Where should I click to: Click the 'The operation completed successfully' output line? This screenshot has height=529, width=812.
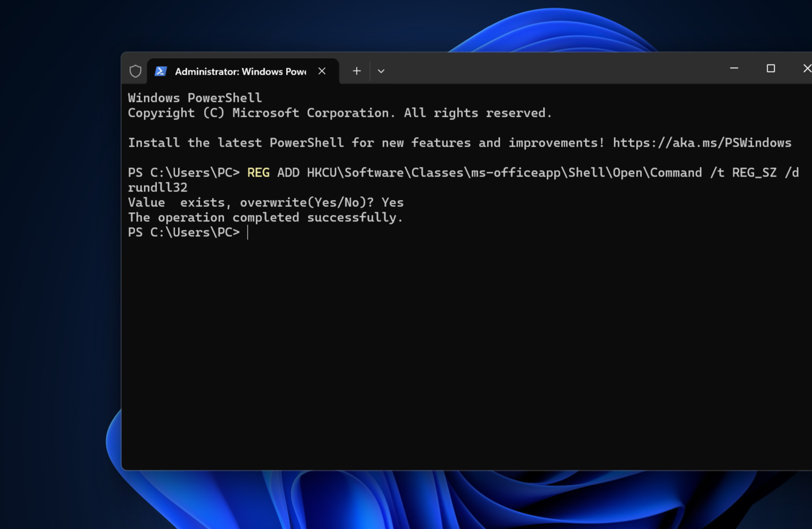pos(265,217)
